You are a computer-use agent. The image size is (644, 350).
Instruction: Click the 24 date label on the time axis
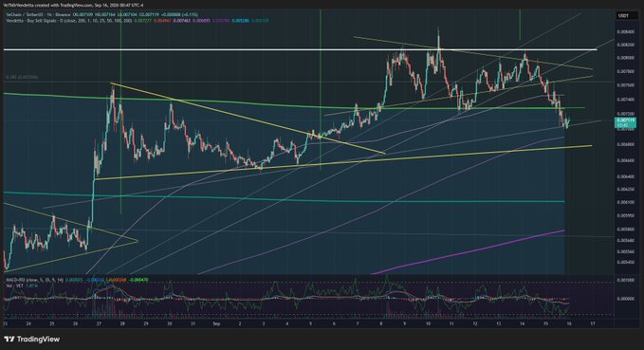28,323
